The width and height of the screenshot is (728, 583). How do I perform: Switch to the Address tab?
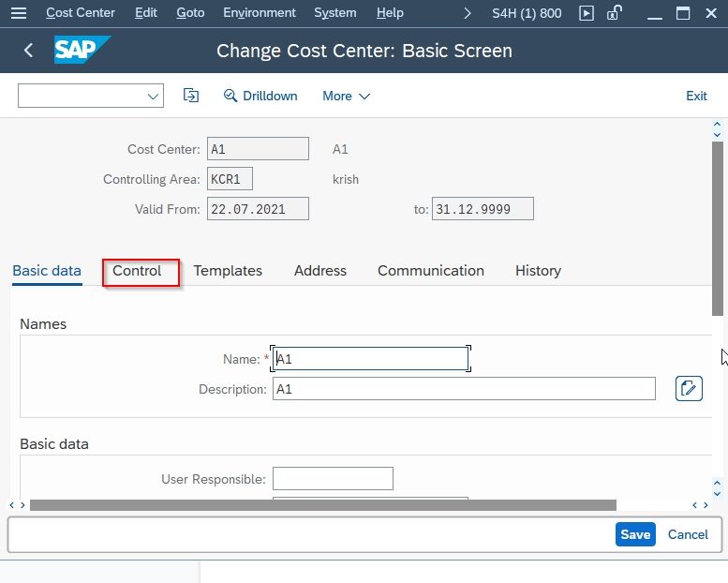pyautogui.click(x=320, y=271)
